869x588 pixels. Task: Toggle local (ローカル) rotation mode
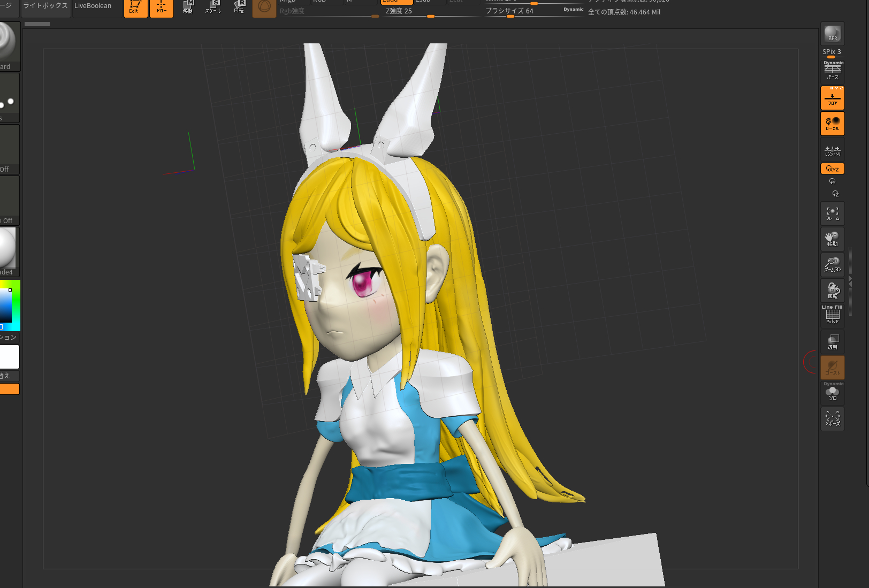click(x=832, y=123)
